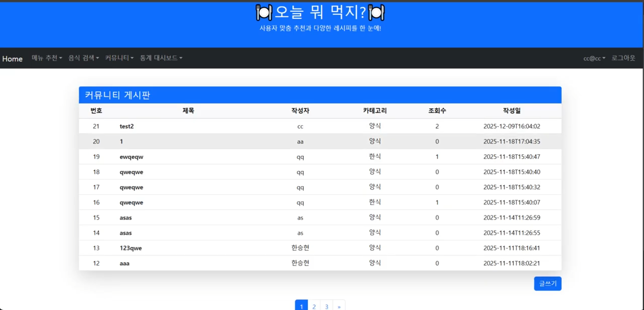644x310 pixels.
Task: Click the 작성일 column header
Action: click(512, 111)
